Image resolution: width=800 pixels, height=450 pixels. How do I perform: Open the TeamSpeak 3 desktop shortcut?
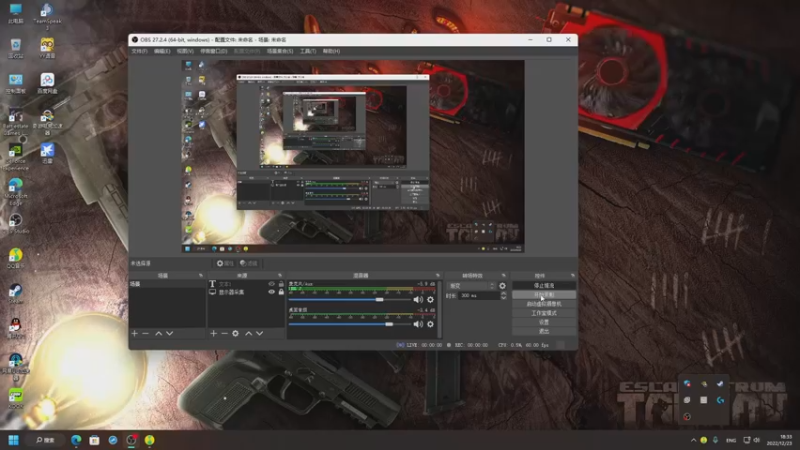[x=47, y=15]
